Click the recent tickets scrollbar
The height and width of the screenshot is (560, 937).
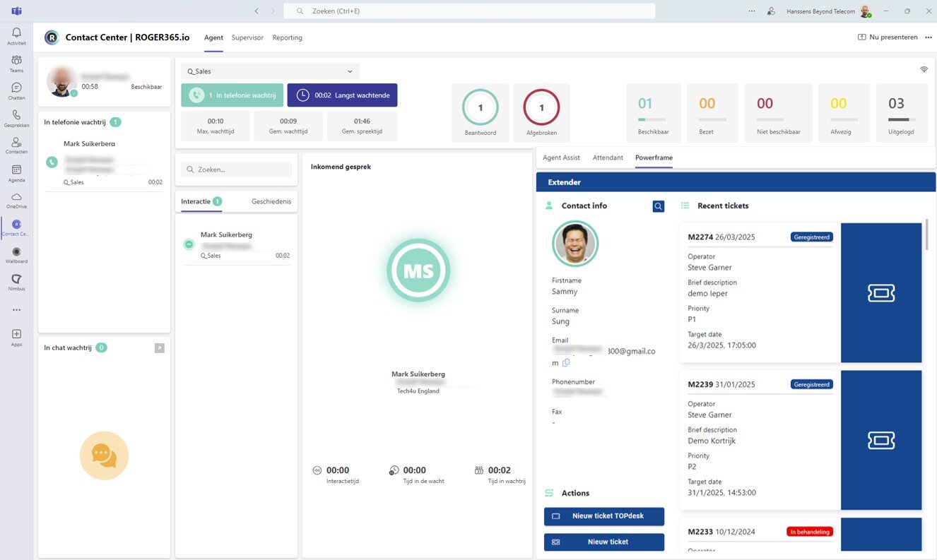coord(927,234)
